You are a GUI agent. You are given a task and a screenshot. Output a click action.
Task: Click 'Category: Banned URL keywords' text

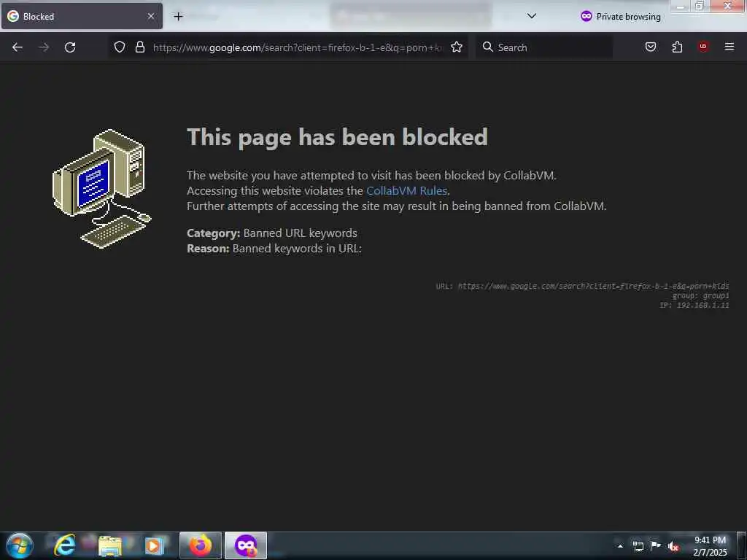(x=272, y=233)
